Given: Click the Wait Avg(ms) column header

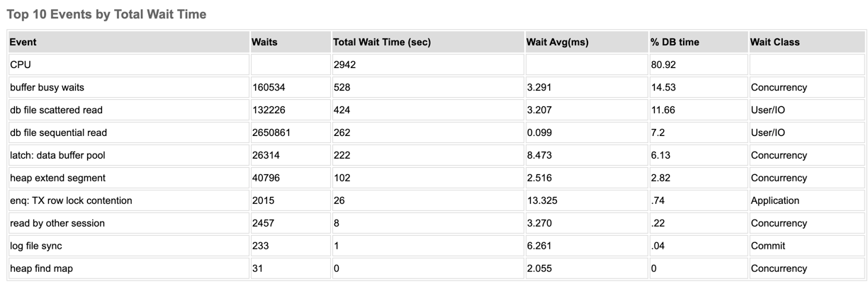Looking at the screenshot, I should (557, 42).
